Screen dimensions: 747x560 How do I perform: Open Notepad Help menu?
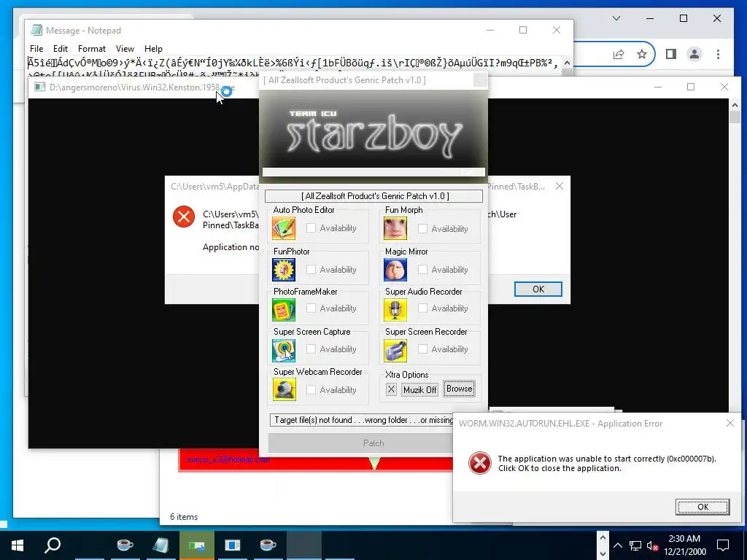click(x=153, y=49)
